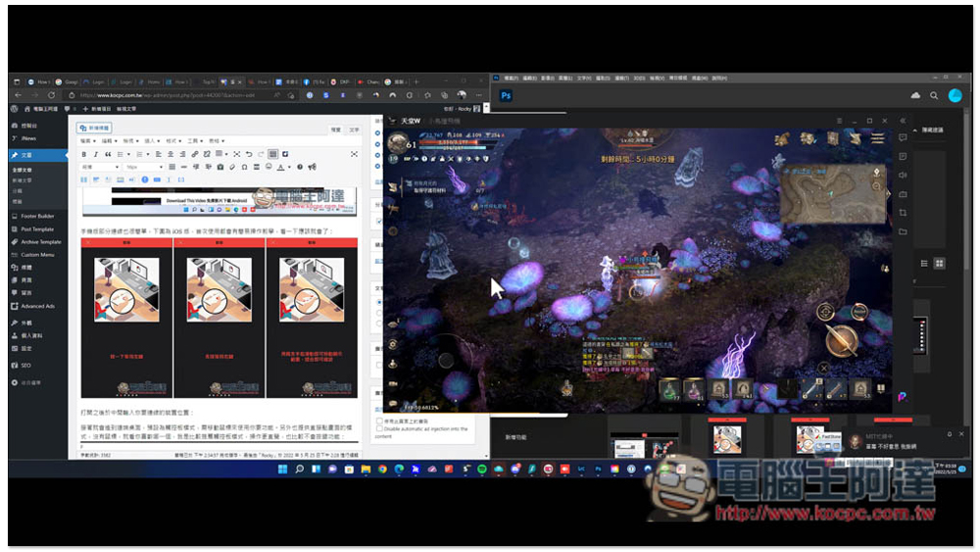980x552 pixels.
Task: Open a new browser tab with plus
Action: point(416,82)
